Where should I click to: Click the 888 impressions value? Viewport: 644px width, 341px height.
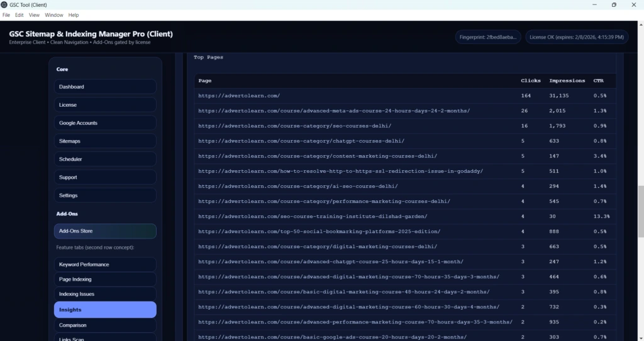[x=554, y=232]
